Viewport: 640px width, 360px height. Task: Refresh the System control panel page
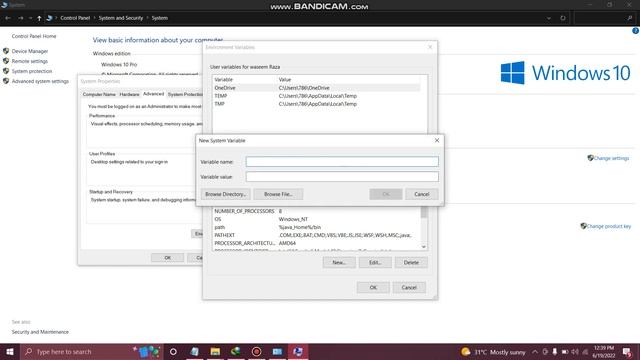(563, 18)
